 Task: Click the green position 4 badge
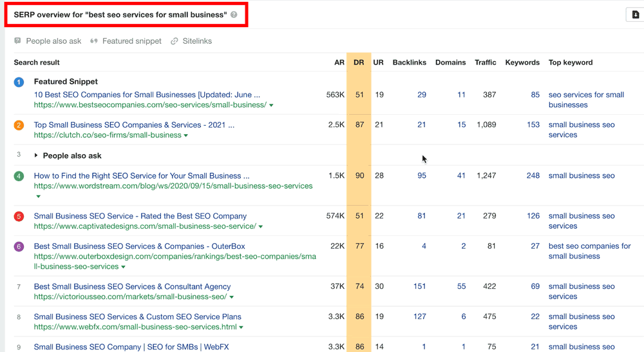click(19, 175)
